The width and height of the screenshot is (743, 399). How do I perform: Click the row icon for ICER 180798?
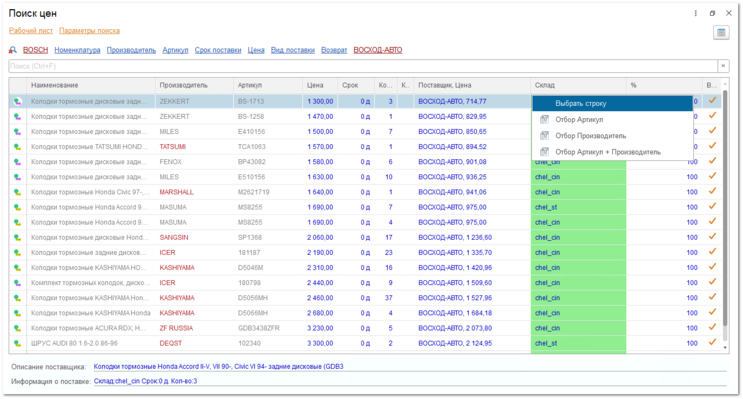18,283
